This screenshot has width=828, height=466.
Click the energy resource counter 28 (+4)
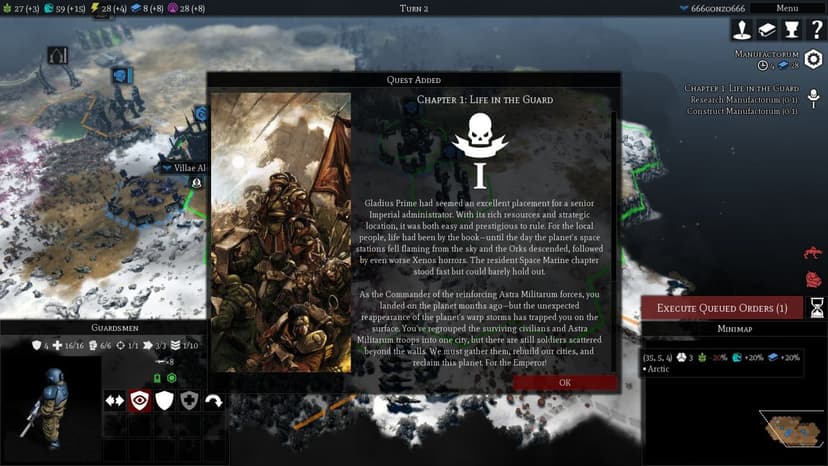[x=108, y=8]
